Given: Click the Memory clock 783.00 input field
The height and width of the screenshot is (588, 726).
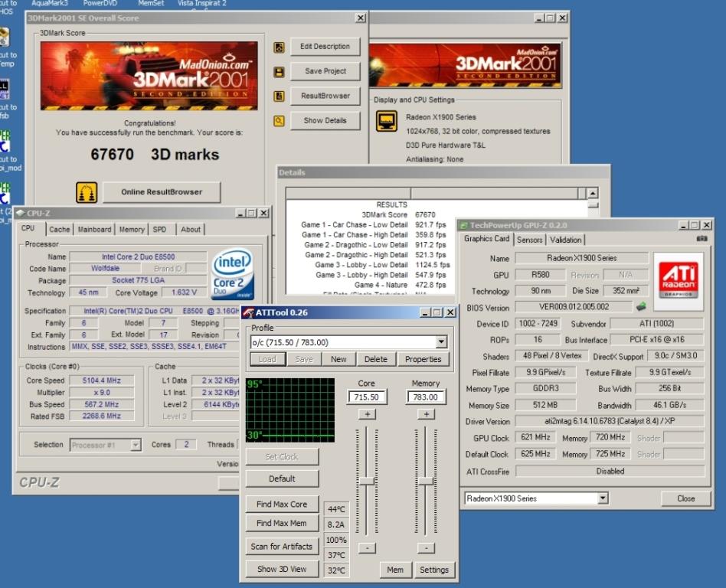Looking at the screenshot, I should click(426, 397).
